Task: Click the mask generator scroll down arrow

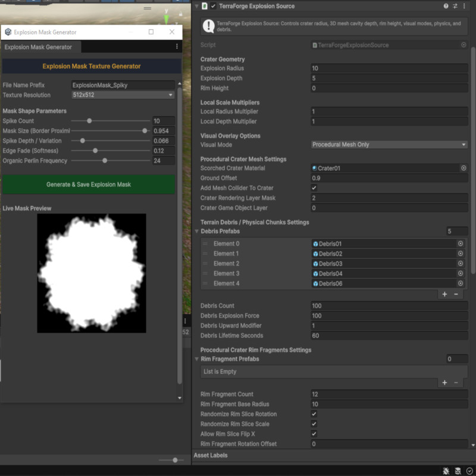Action: click(180, 398)
